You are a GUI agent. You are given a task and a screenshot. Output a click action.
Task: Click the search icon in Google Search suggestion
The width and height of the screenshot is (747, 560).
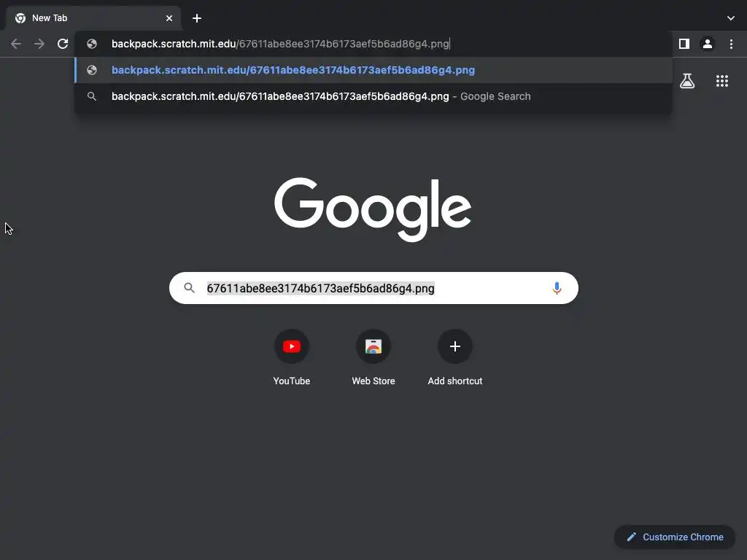[x=92, y=96]
